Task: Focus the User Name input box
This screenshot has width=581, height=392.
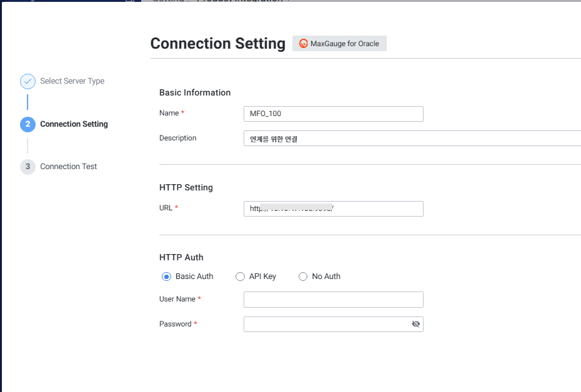Action: [333, 300]
